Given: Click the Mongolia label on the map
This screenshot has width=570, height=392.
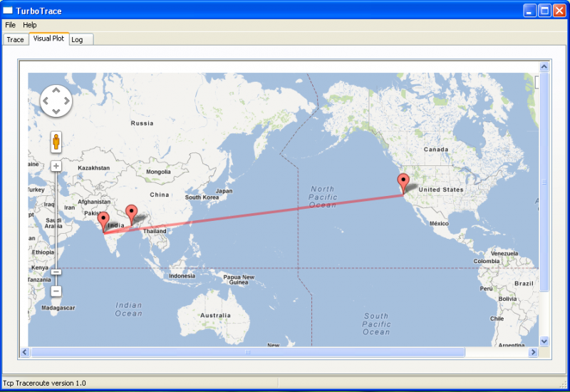Looking at the screenshot, I should point(158,172).
